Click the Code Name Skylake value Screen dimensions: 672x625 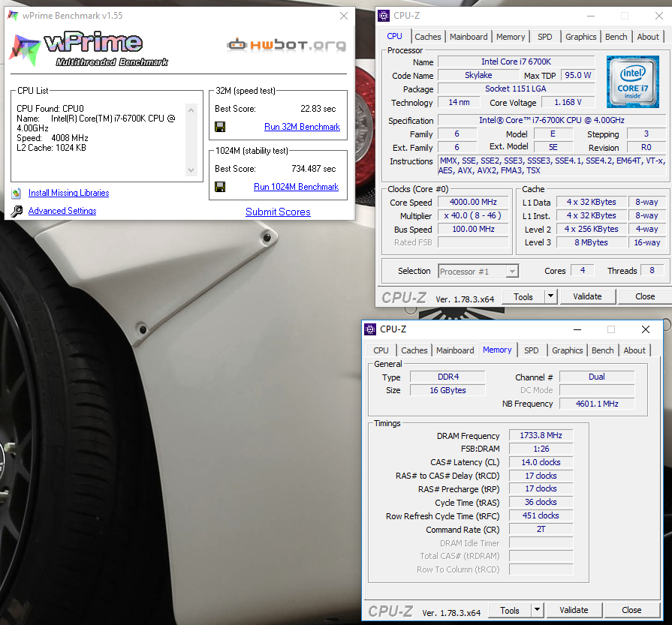478,75
